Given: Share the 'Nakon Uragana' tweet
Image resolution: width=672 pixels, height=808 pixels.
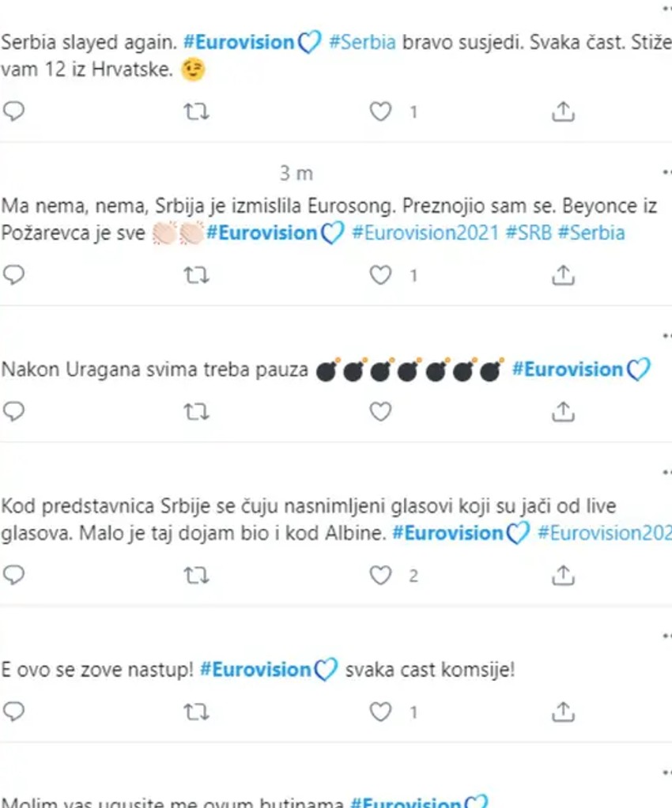Looking at the screenshot, I should (562, 411).
